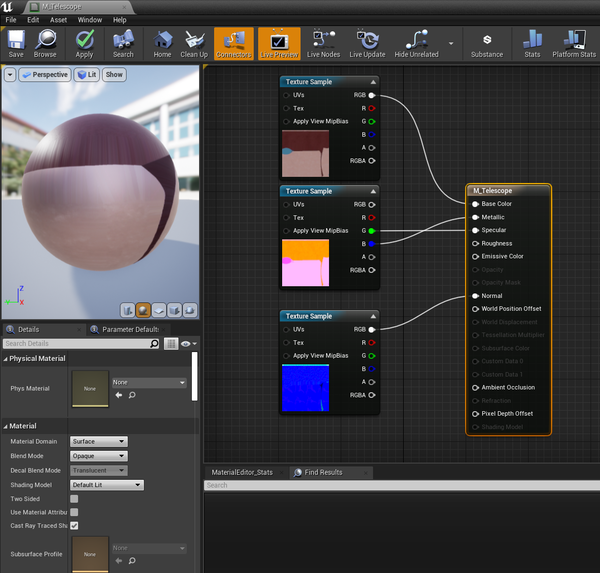Click the Search Details input field
Screen dimensions: 600x573
tap(77, 344)
